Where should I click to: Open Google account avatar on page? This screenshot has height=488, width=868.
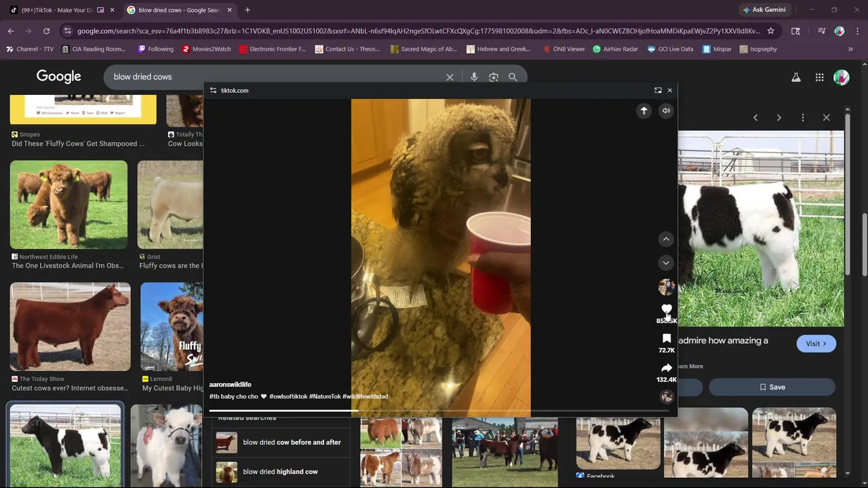(842, 77)
